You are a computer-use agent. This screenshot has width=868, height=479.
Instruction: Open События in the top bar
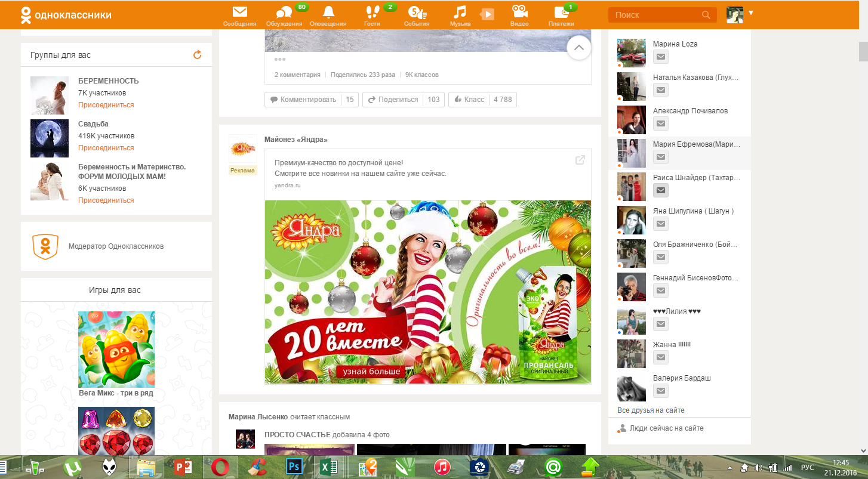(416, 16)
